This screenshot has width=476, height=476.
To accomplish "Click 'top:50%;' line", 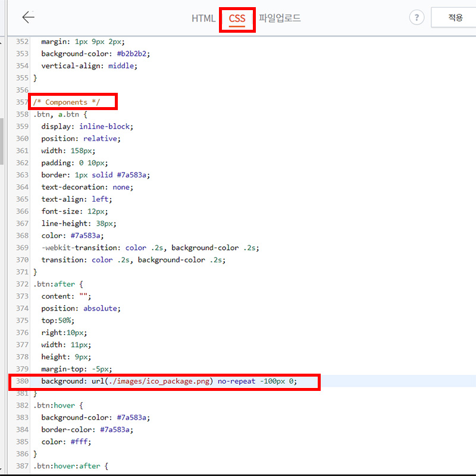I will click(58, 321).
